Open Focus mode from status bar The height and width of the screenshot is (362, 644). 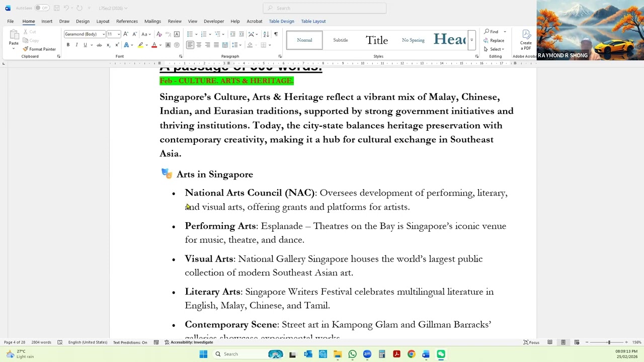[x=531, y=342]
